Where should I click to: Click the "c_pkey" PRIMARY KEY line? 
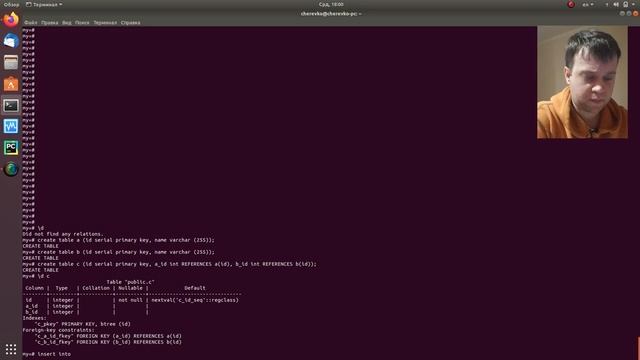coord(82,324)
